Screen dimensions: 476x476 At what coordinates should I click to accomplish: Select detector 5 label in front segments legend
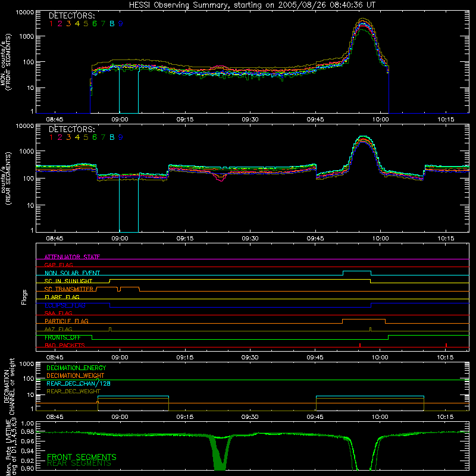pyautogui.click(x=86, y=23)
